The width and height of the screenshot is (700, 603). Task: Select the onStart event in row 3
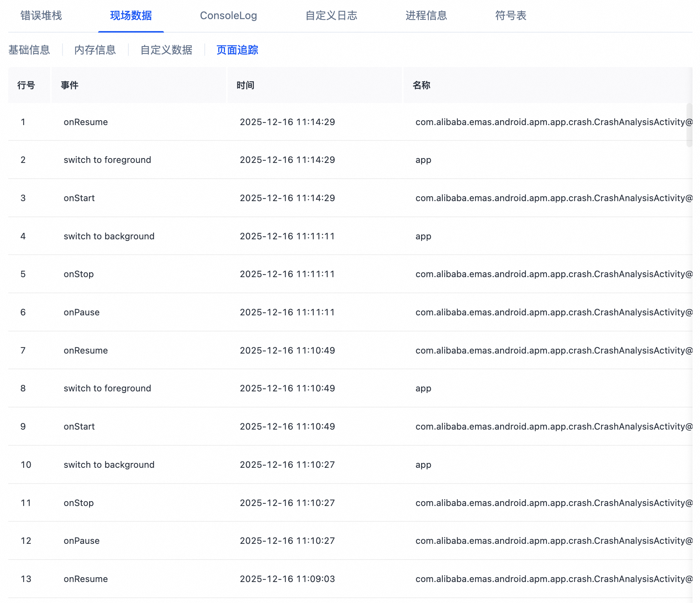[79, 198]
